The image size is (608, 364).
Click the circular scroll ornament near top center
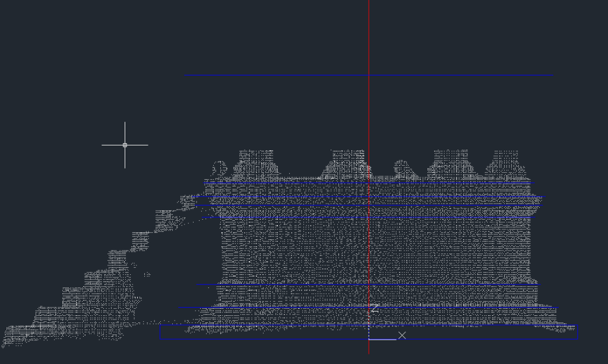click(401, 167)
